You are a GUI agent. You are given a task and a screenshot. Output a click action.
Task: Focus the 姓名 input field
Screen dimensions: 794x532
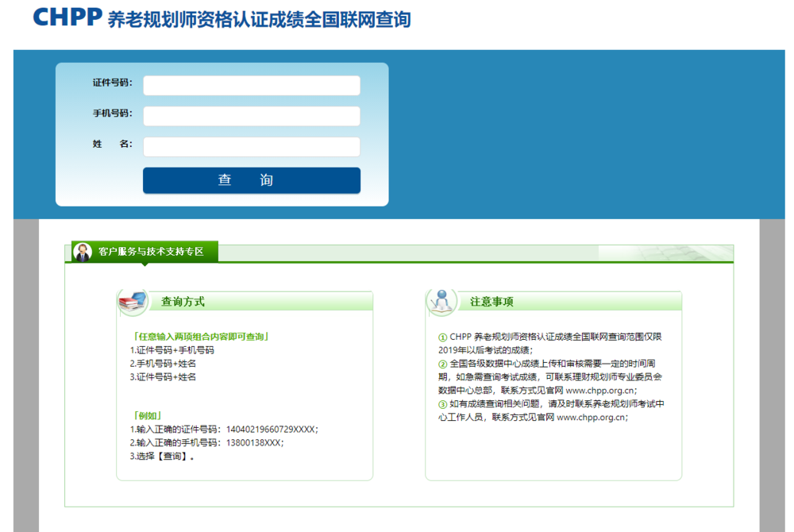pos(251,147)
